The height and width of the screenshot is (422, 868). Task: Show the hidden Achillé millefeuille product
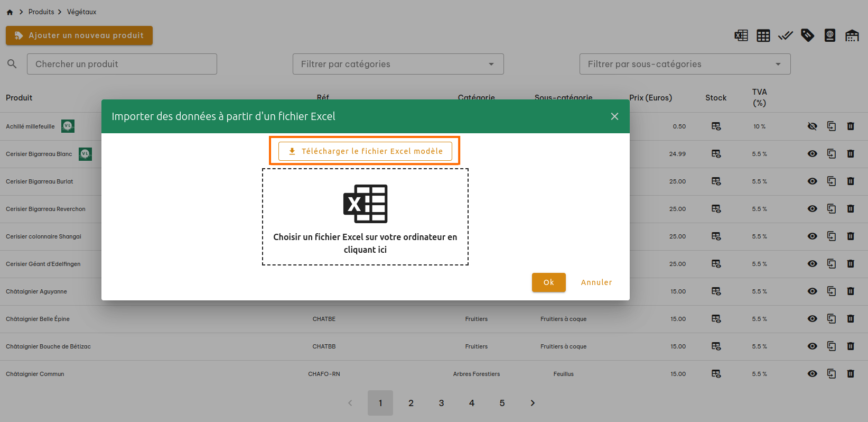812,126
